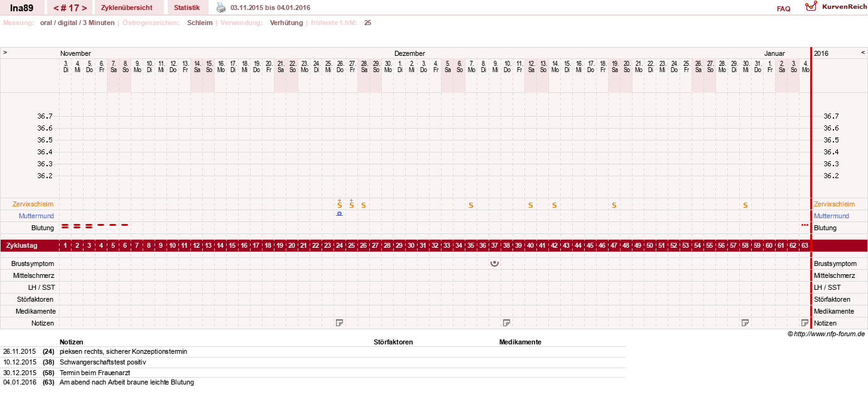This screenshot has height=404, width=868.
Task: Click the light bleeding mark on cycle day 5
Action: (x=112, y=225)
